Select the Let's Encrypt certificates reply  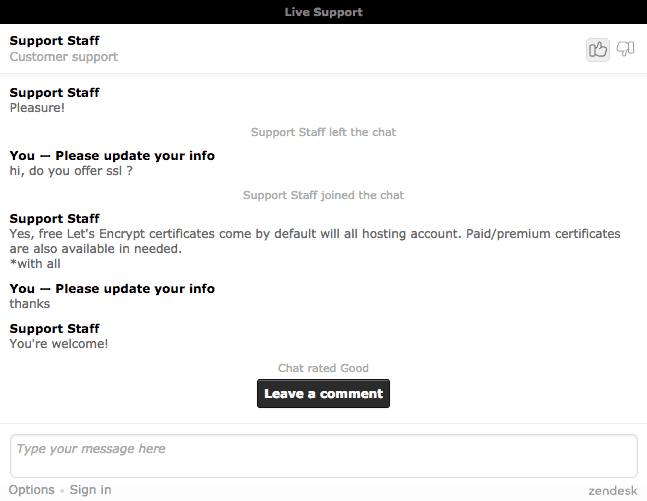click(315, 241)
